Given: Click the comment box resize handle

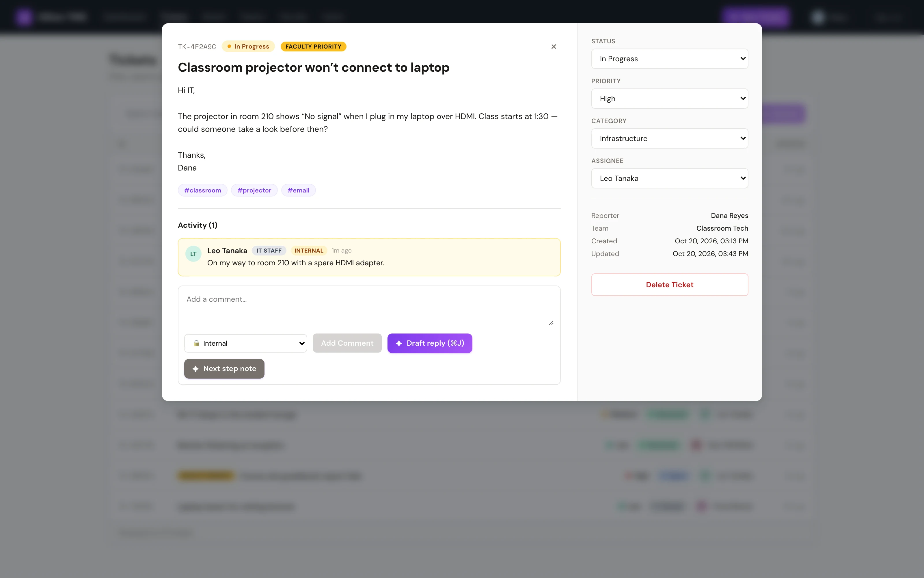Looking at the screenshot, I should pos(551,323).
